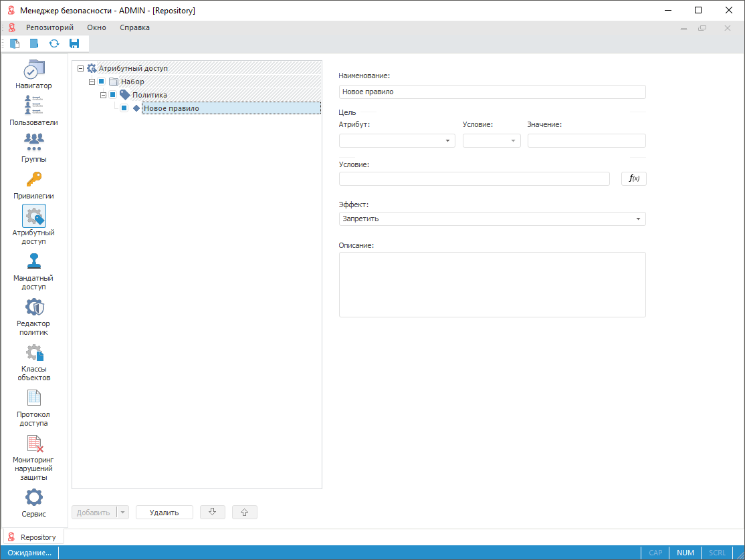Open the Репозиторий menu
This screenshot has height=560, width=745.
click(x=49, y=28)
